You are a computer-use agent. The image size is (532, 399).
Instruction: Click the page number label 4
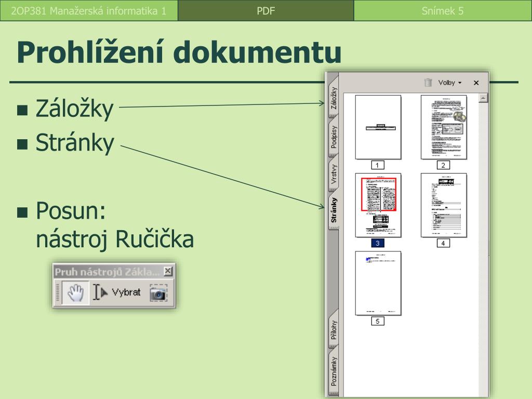(x=443, y=243)
